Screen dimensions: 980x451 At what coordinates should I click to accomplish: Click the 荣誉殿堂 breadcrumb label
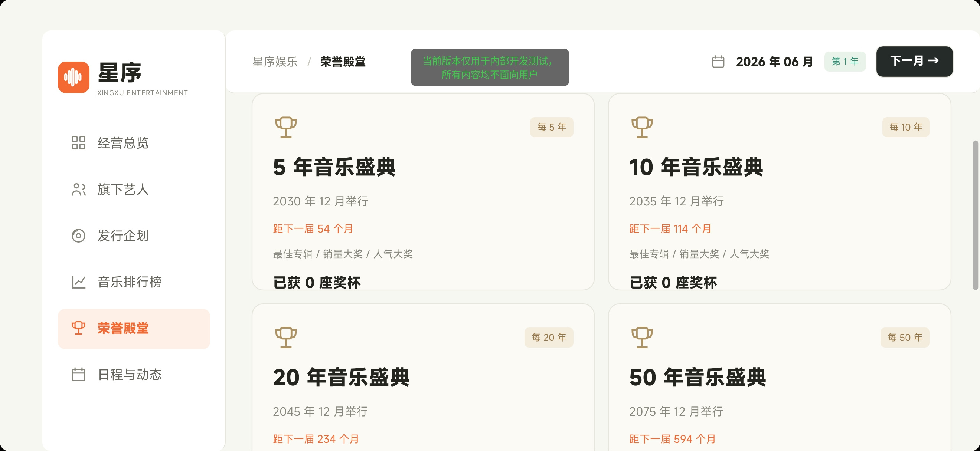point(343,62)
